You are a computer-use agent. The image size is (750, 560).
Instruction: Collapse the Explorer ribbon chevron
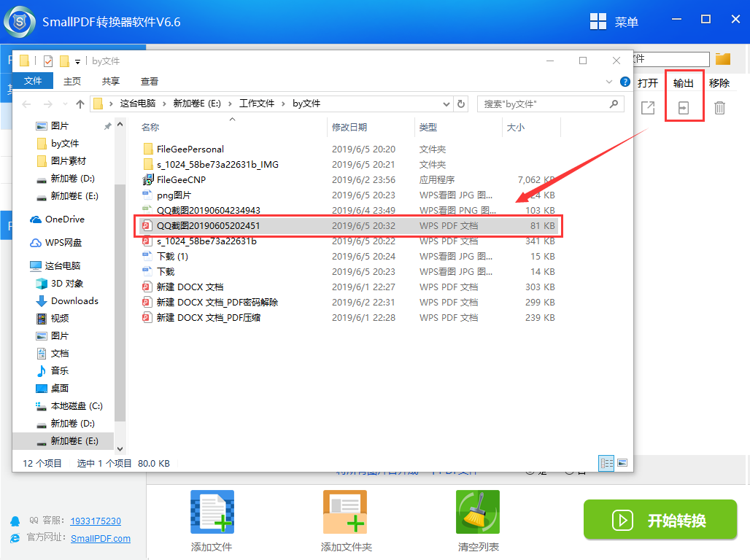(609, 82)
